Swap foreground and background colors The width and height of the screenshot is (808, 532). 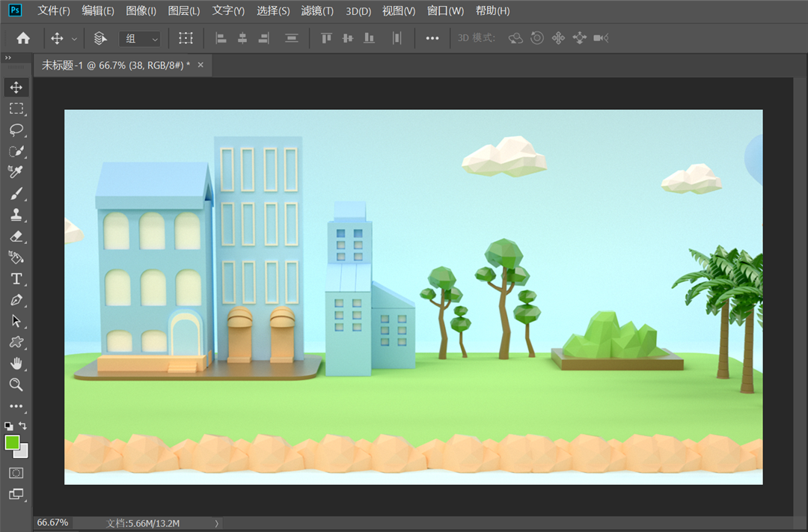point(23,426)
